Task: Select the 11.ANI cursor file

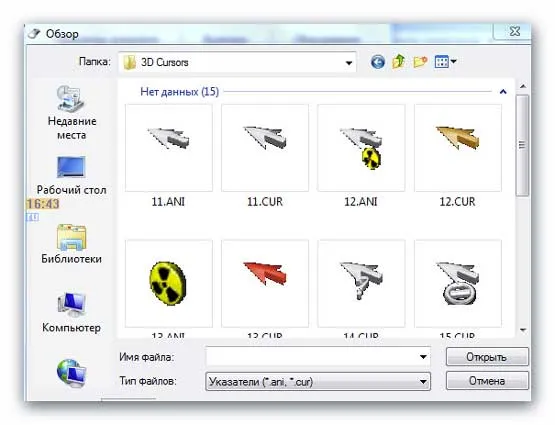Action: coord(168,156)
